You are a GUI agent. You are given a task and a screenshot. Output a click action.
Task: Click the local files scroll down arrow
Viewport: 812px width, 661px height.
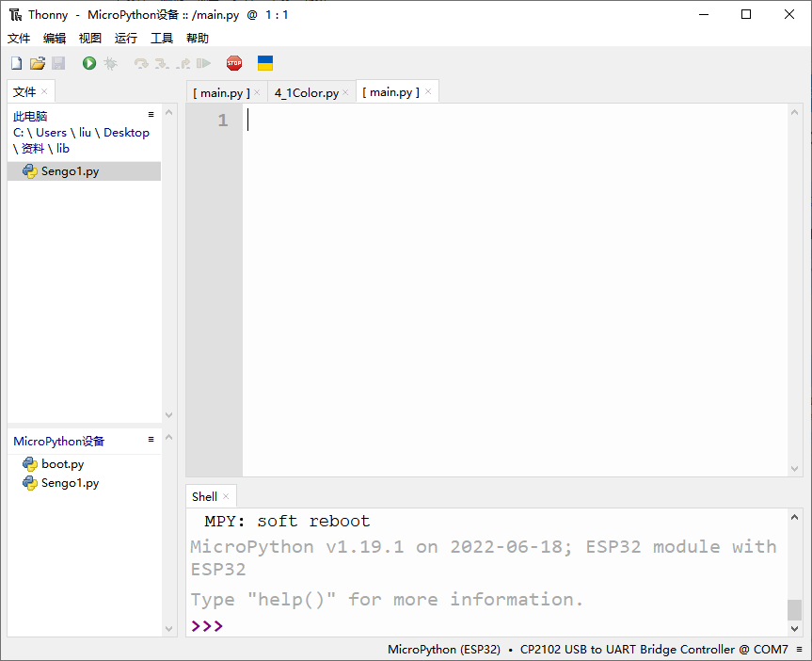click(168, 414)
